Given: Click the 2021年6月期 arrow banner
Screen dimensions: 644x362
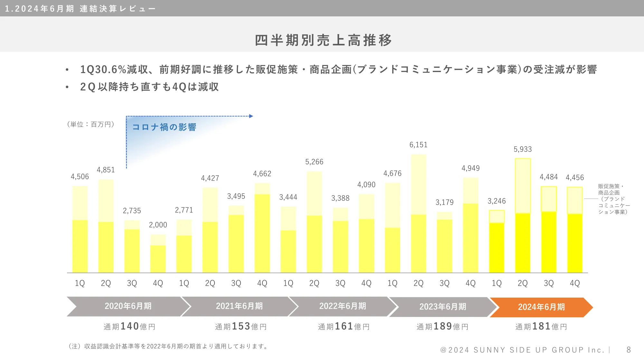Looking at the screenshot, I should [x=240, y=306].
